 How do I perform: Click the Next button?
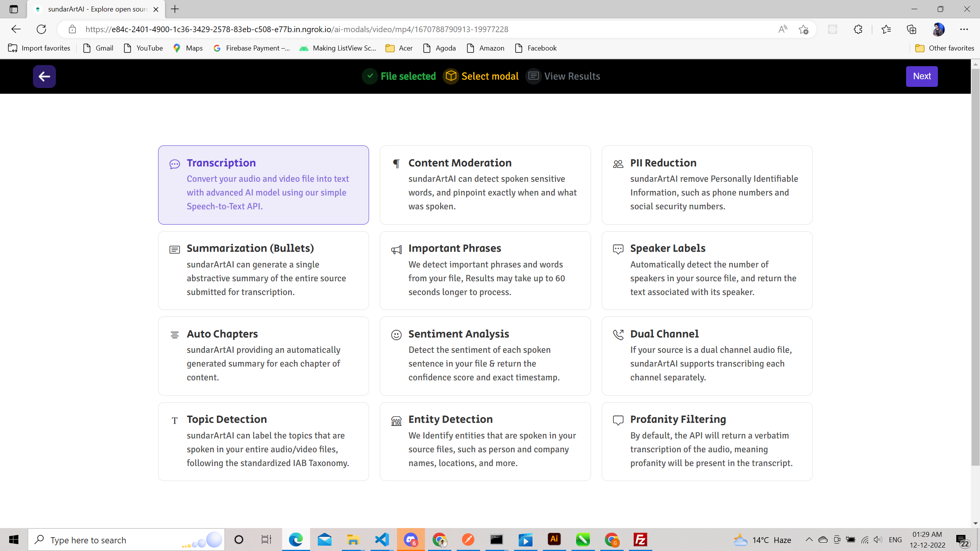921,76
